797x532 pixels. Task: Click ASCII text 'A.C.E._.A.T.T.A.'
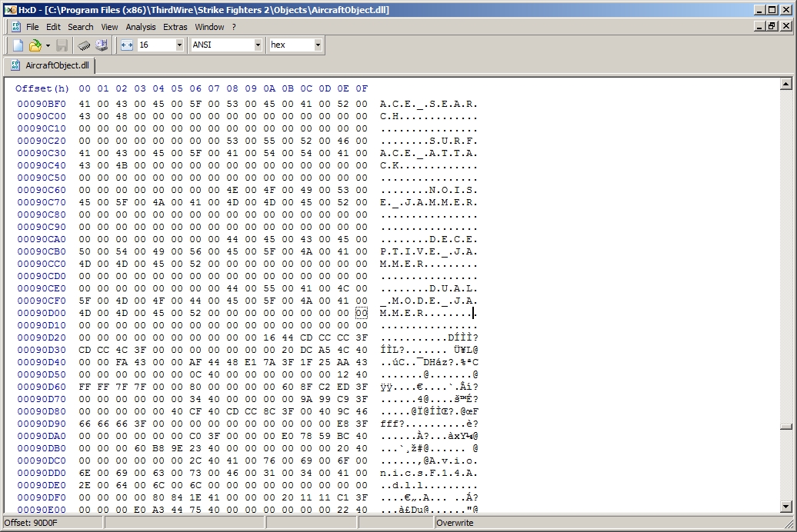(429, 153)
